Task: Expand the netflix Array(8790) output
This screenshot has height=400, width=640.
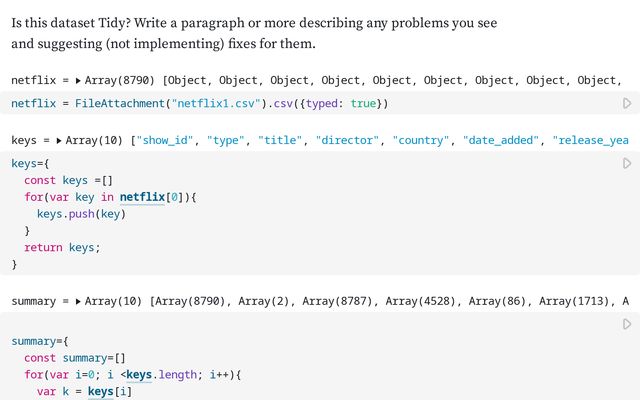Action: [79, 80]
